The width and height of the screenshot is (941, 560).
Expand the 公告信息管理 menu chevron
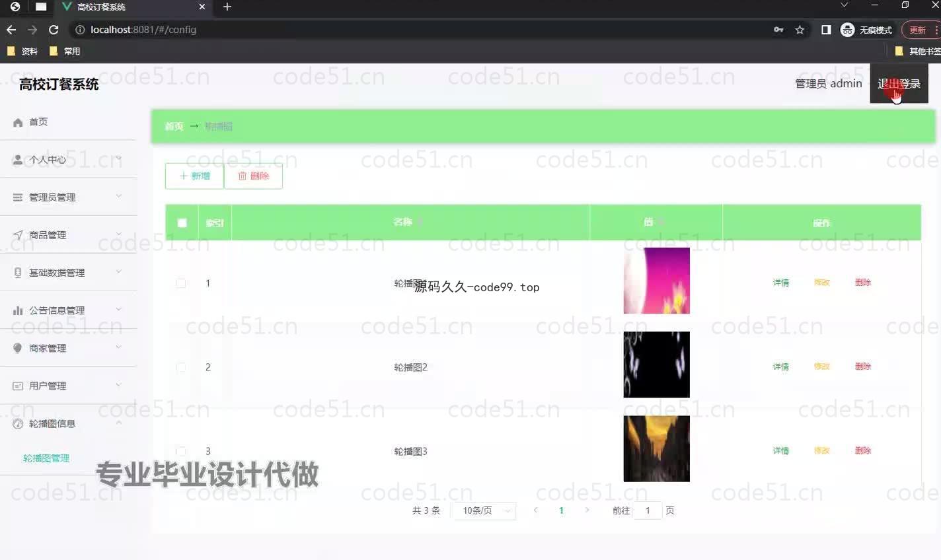(119, 309)
